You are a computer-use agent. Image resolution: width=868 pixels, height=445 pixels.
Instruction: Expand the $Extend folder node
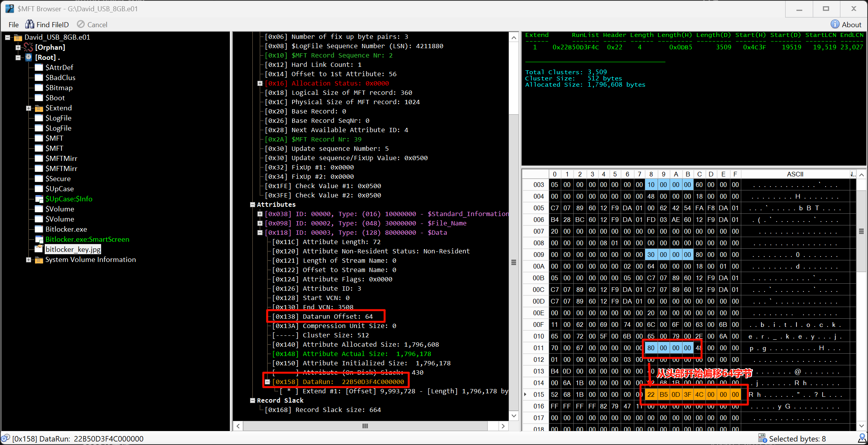tap(28, 108)
